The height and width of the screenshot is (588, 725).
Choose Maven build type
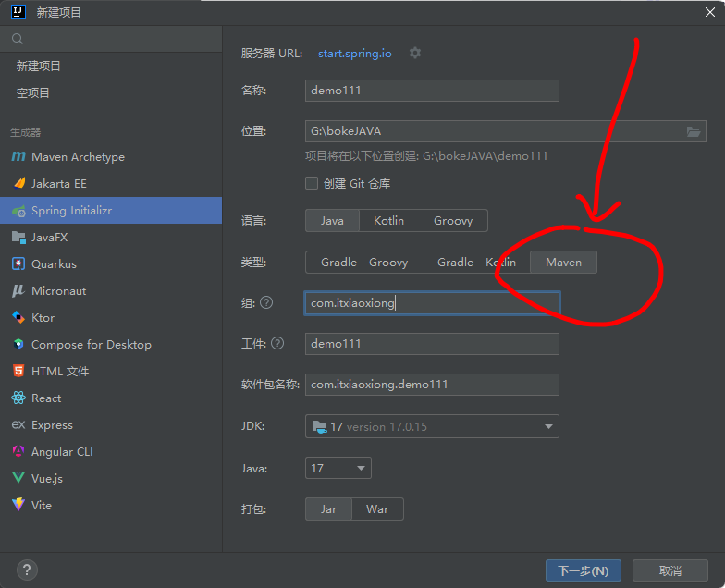click(563, 263)
